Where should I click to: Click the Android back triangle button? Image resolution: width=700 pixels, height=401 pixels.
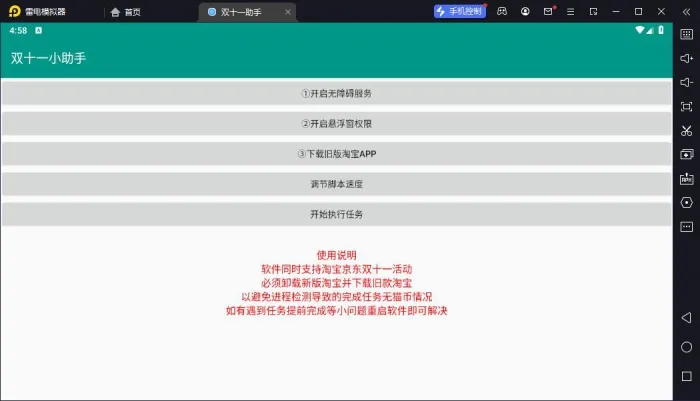point(687,317)
